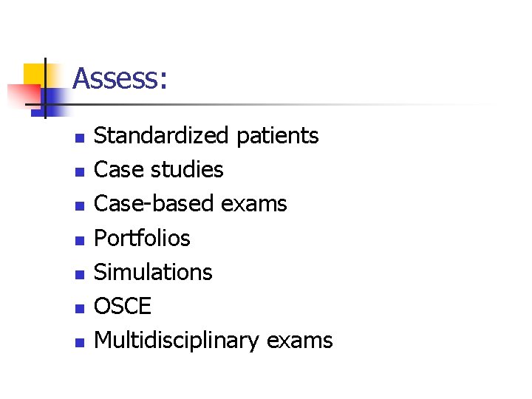Click the "Portfolios" bullet text

(142, 238)
